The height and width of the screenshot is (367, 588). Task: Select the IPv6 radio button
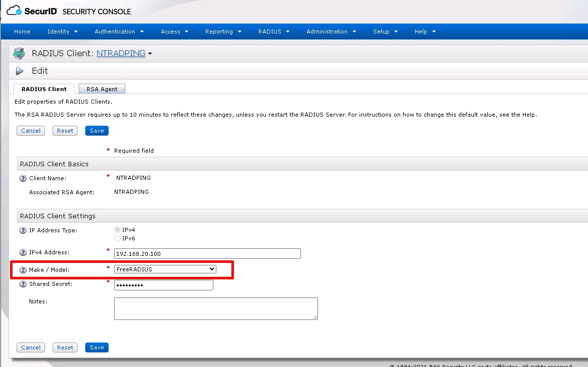coord(118,238)
